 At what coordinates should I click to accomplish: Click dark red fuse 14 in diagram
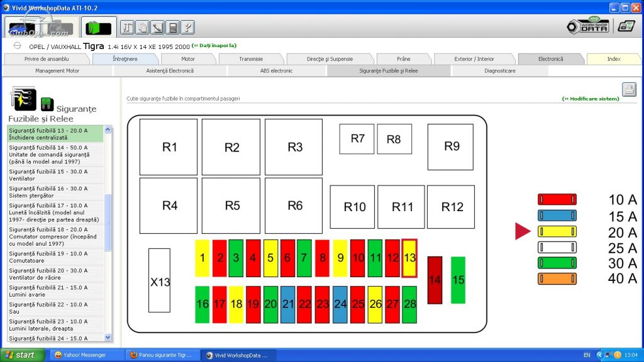pos(435,280)
